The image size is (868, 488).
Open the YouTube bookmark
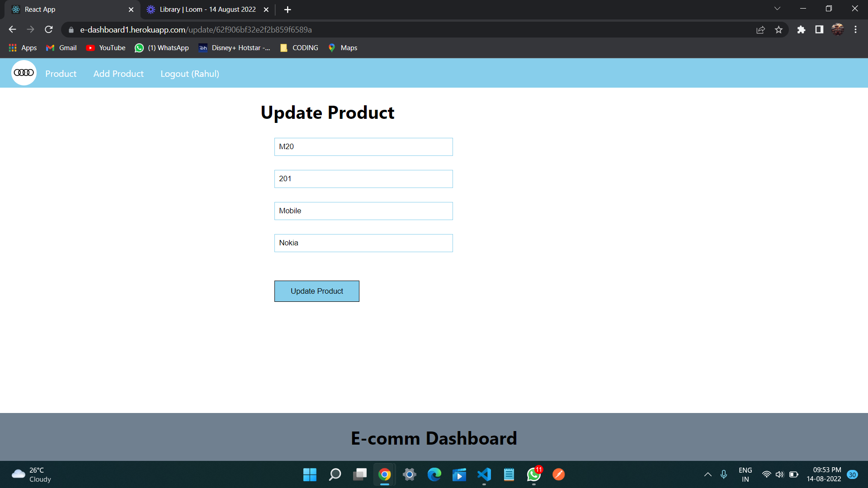(x=105, y=47)
